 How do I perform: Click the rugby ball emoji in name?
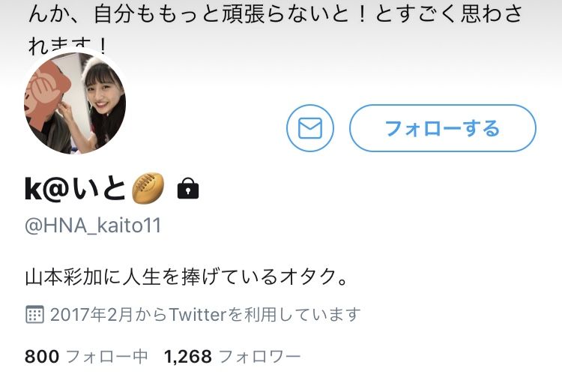[148, 188]
